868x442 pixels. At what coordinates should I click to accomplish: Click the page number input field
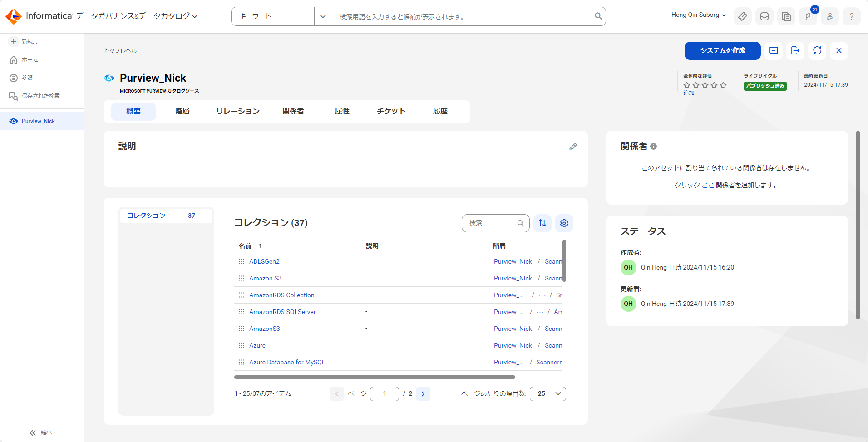point(385,394)
